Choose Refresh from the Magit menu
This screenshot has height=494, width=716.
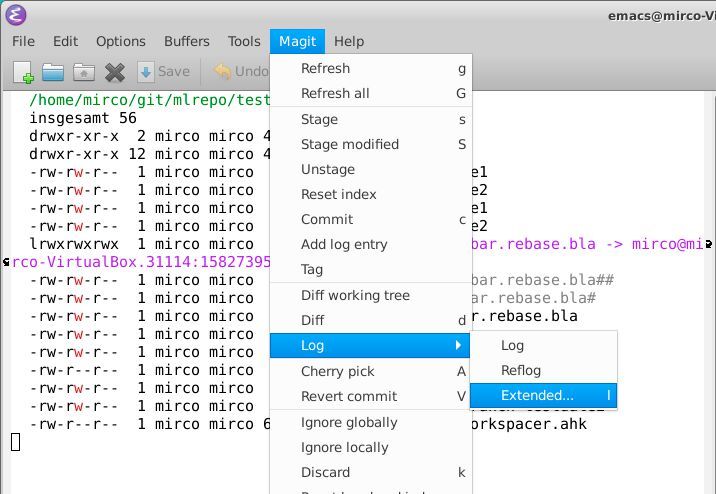pos(371,68)
